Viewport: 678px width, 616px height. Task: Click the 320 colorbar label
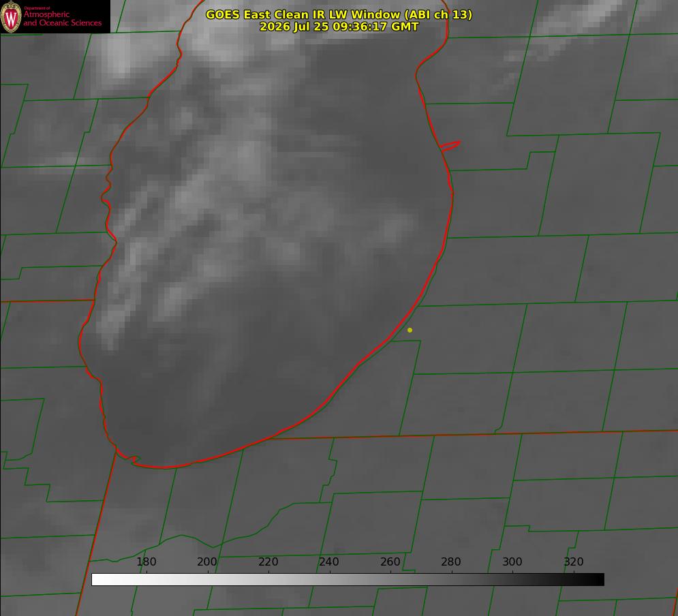click(574, 561)
